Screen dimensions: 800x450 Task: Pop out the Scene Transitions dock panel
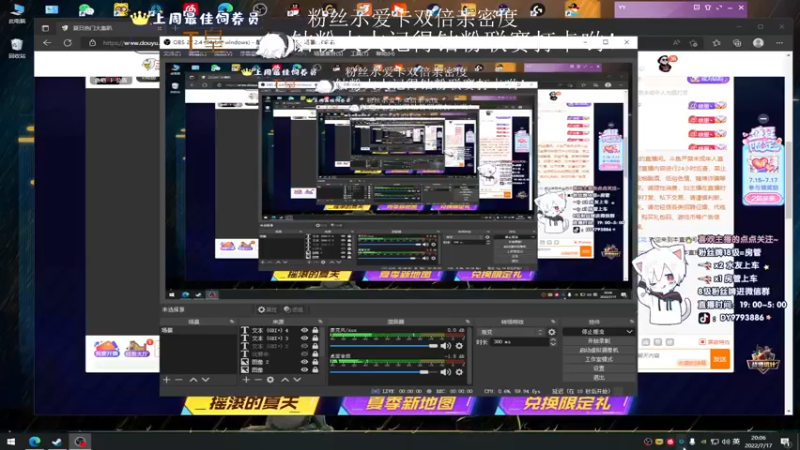coord(553,322)
